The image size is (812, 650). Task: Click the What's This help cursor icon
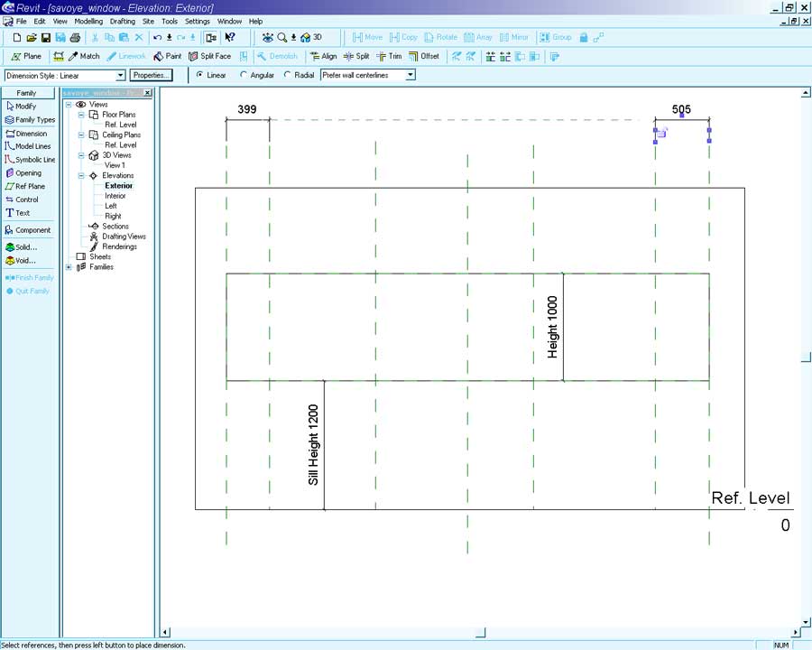pyautogui.click(x=230, y=37)
